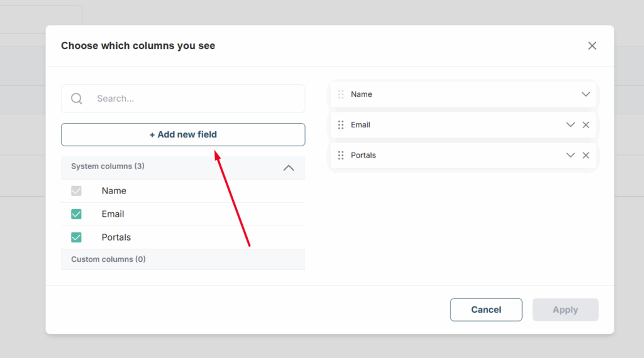Image resolution: width=644 pixels, height=358 pixels.
Task: Cancel the column selection
Action: point(486,310)
